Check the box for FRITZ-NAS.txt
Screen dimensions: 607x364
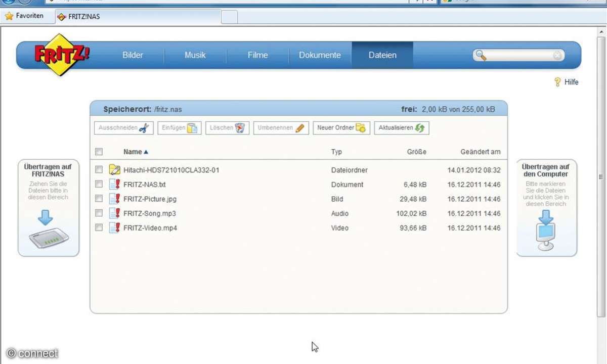[99, 184]
